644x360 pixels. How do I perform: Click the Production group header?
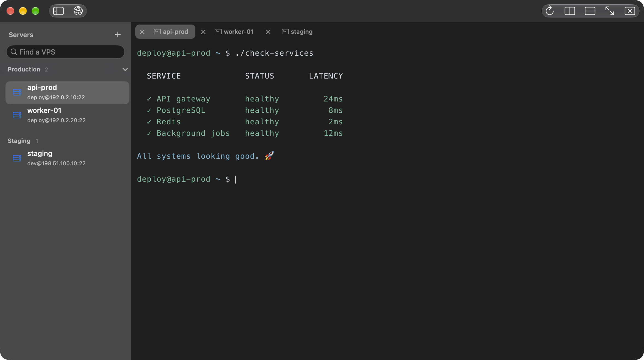pos(24,69)
